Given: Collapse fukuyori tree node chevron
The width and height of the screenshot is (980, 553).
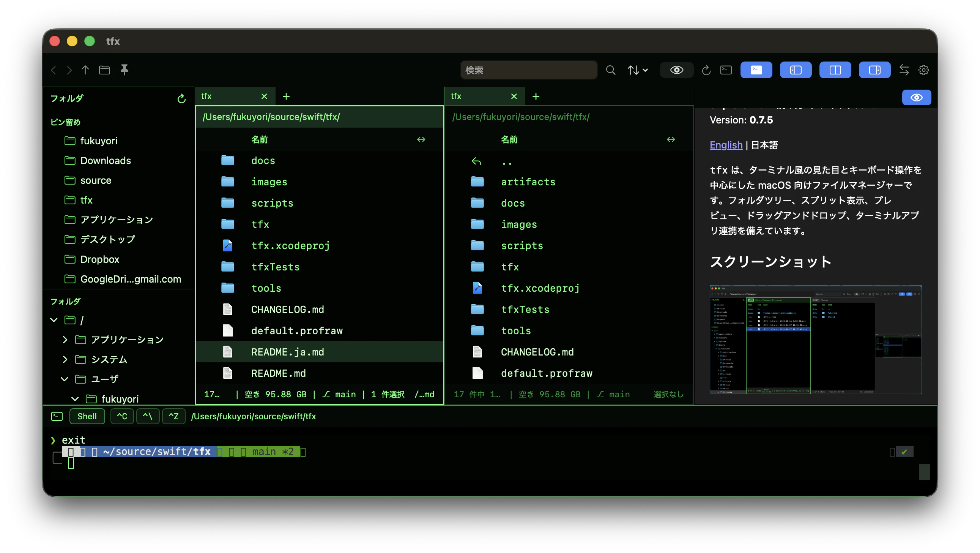Looking at the screenshot, I should point(75,399).
